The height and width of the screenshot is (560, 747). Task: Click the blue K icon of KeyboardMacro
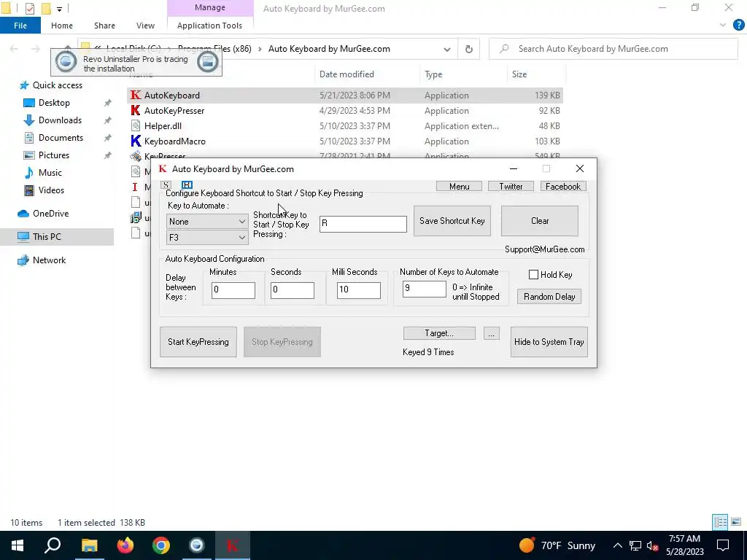point(136,141)
